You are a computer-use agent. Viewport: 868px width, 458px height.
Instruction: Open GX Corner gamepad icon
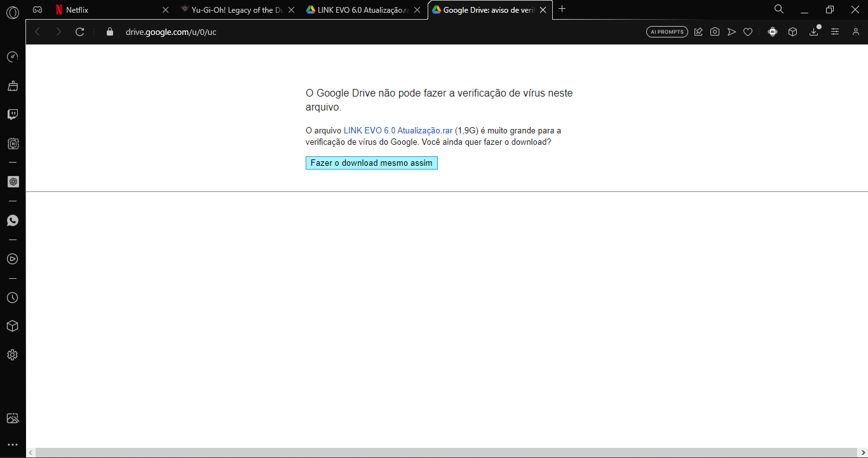click(37, 10)
